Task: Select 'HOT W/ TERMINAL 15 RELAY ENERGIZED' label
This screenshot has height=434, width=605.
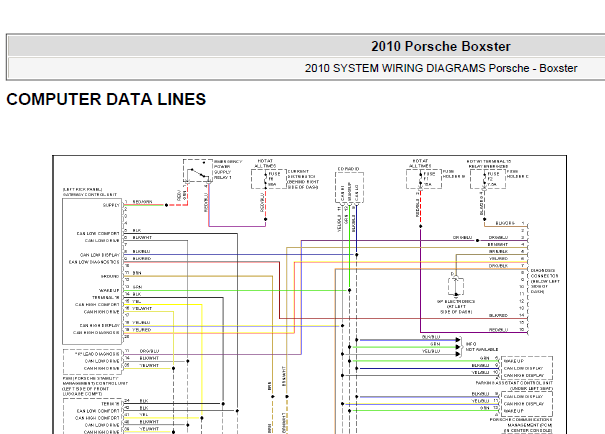Action: pos(487,164)
